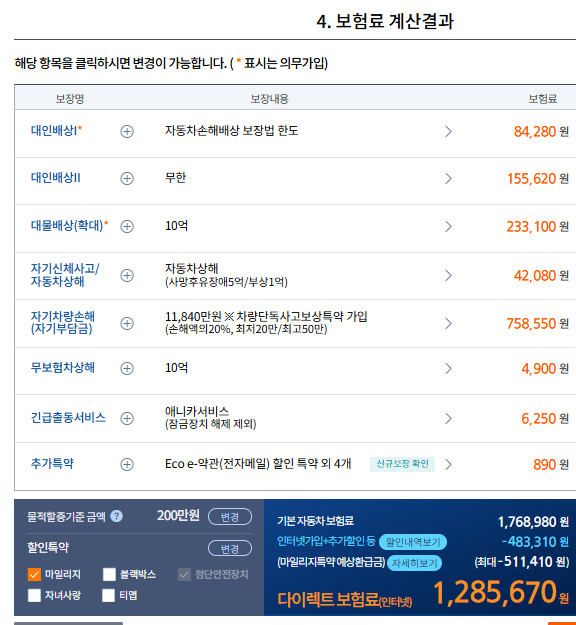Viewport: 576px width, 625px height.
Task: Open chevron in the 자동차상해 coverage row
Action: pyautogui.click(x=448, y=275)
